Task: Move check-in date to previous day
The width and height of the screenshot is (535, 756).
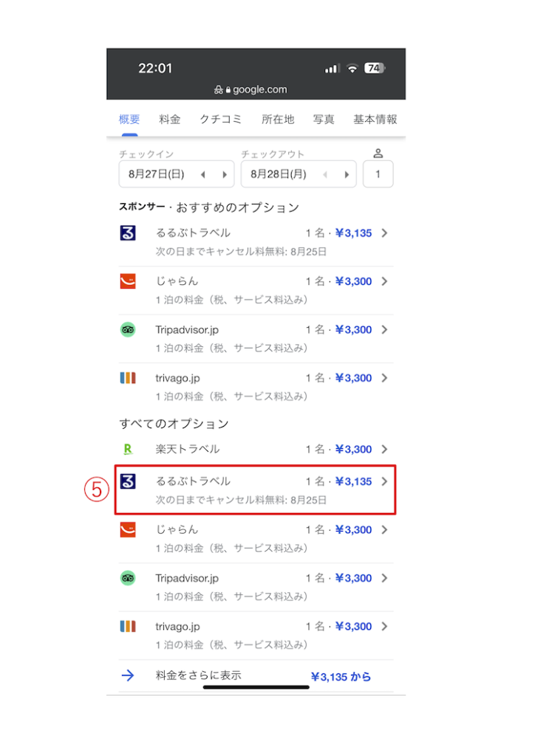Action: coord(203,174)
